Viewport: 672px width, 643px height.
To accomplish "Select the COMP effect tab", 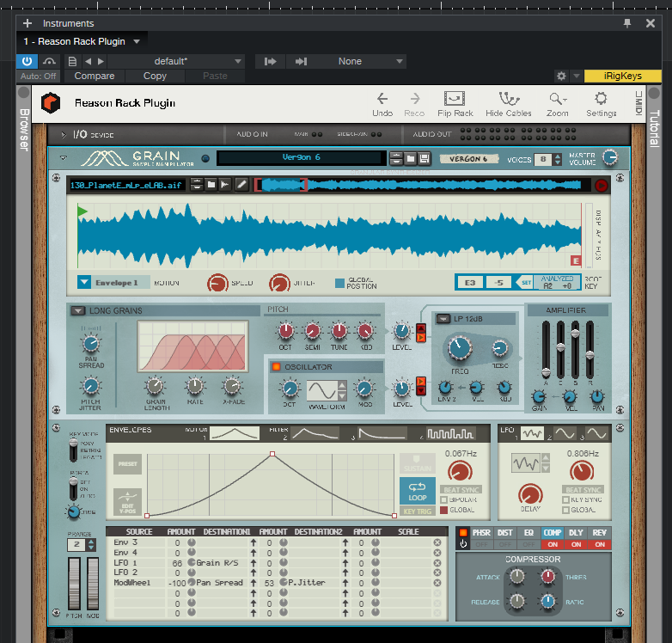I will click(553, 532).
